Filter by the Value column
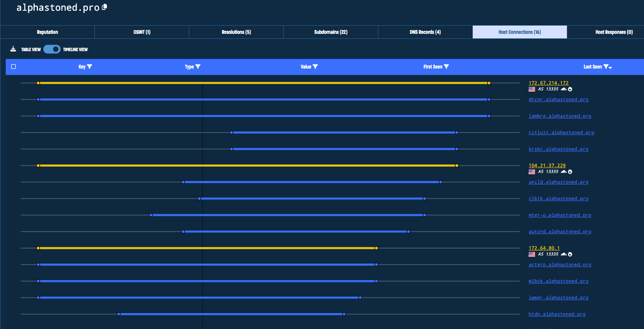This screenshot has width=644, height=329. point(315,67)
